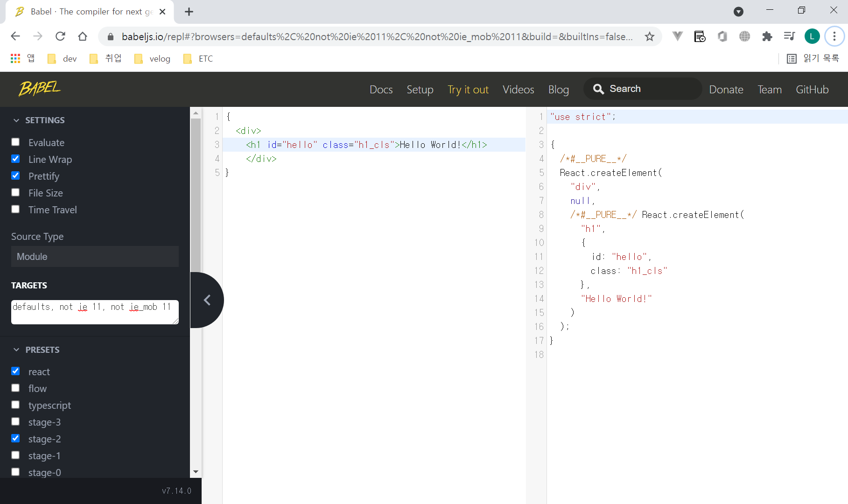Disable the Prettify option
The width and height of the screenshot is (848, 504).
coord(15,175)
